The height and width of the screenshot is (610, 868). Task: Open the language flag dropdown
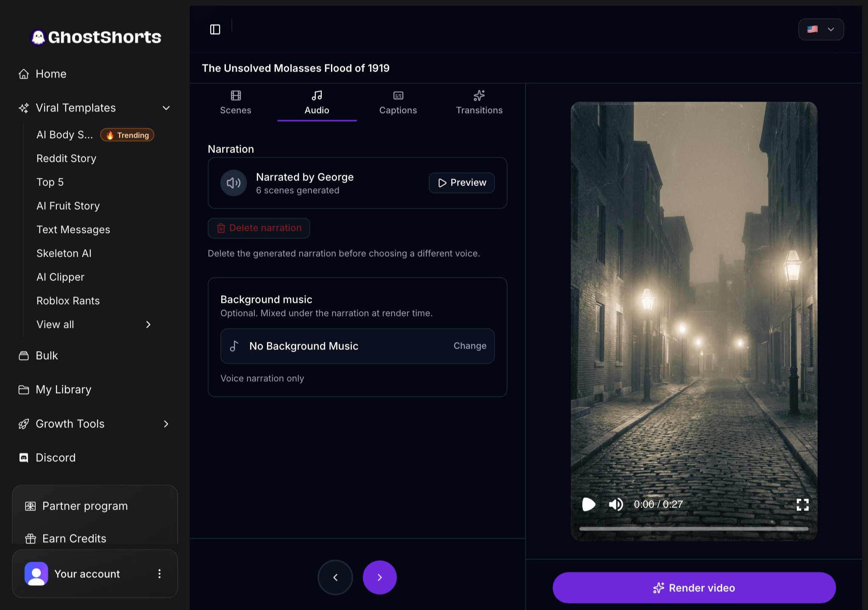tap(821, 29)
